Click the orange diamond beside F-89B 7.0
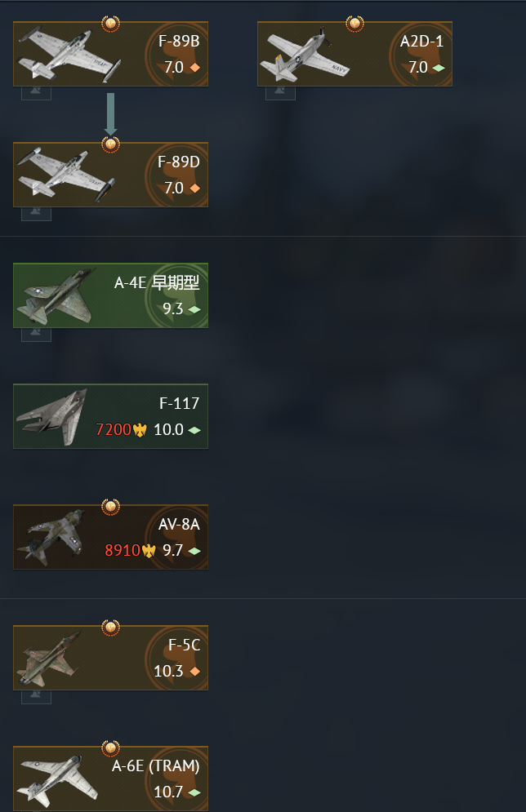The height and width of the screenshot is (812, 526). 195,68
